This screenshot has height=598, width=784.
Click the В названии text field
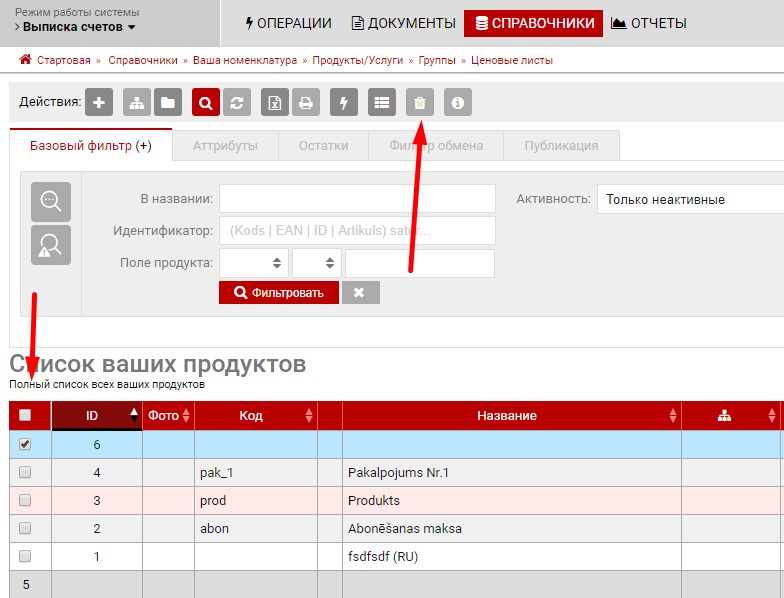[357, 199]
